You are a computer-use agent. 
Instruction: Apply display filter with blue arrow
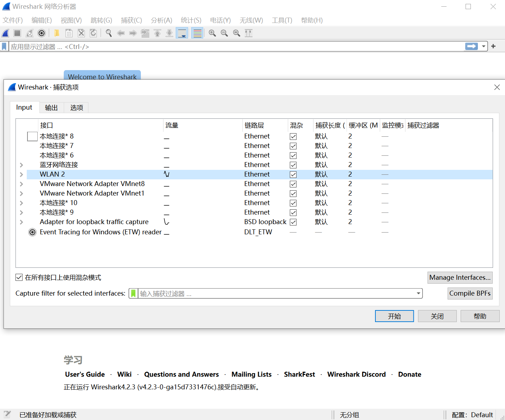pos(472,47)
